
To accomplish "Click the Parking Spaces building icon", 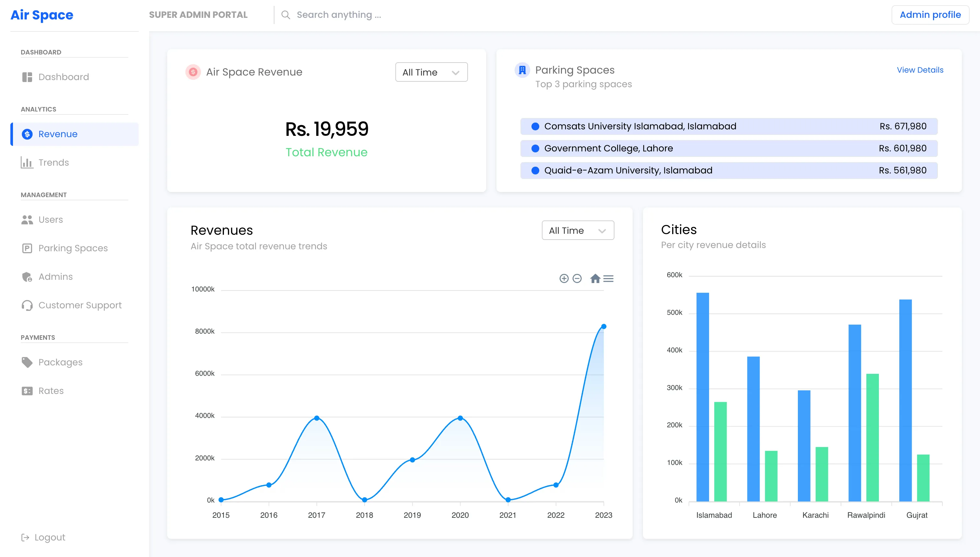I will point(522,70).
